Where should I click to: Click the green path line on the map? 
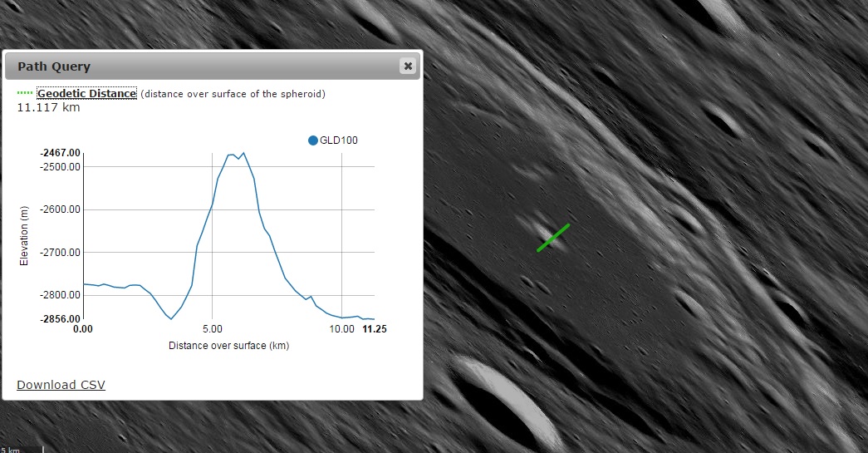pyautogui.click(x=553, y=237)
